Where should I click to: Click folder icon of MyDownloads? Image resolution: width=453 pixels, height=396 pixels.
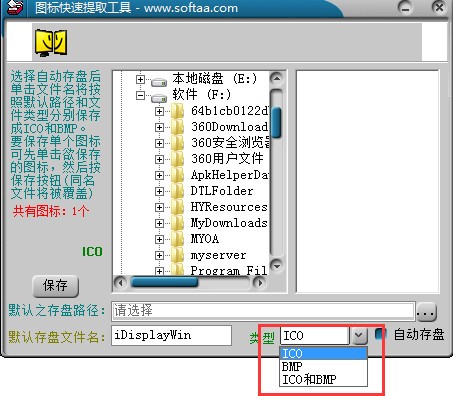(178, 223)
